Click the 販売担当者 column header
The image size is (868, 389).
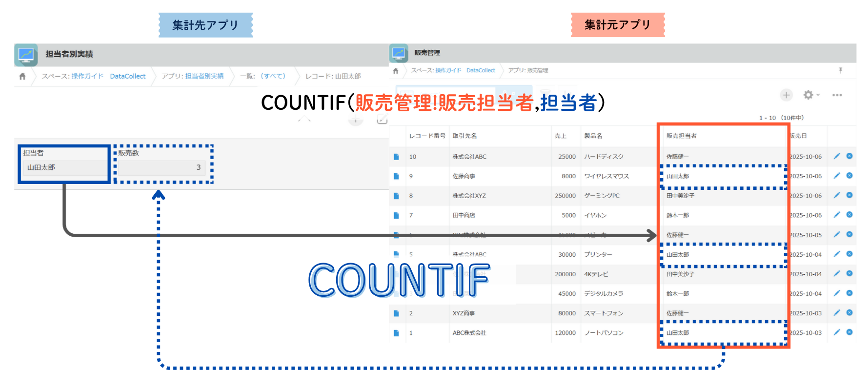pyautogui.click(x=681, y=136)
